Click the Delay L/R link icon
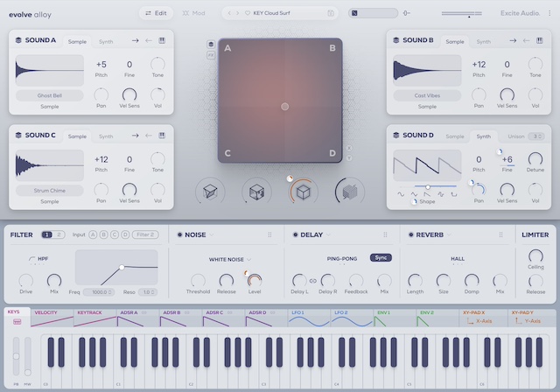Screen dimensions: 560x392 click(x=314, y=281)
